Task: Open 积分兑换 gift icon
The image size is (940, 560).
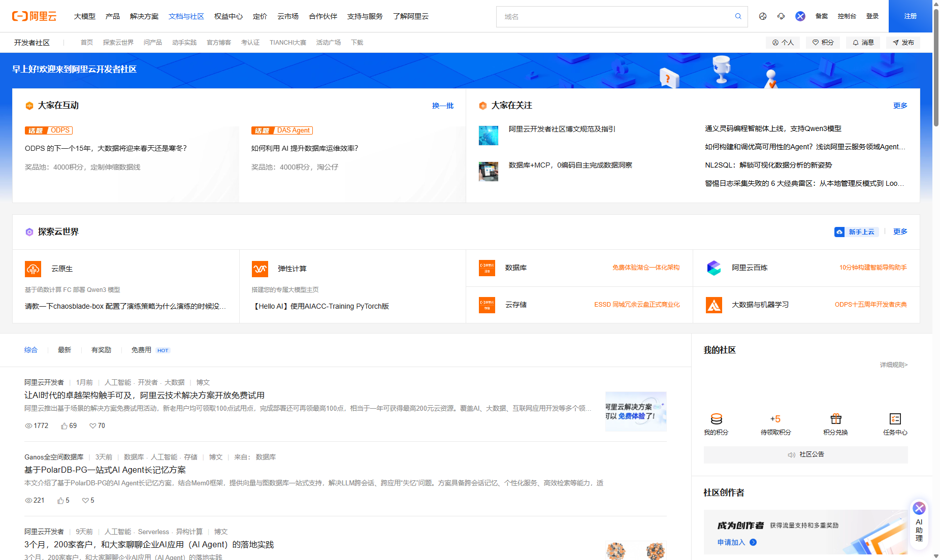Action: pos(836,419)
